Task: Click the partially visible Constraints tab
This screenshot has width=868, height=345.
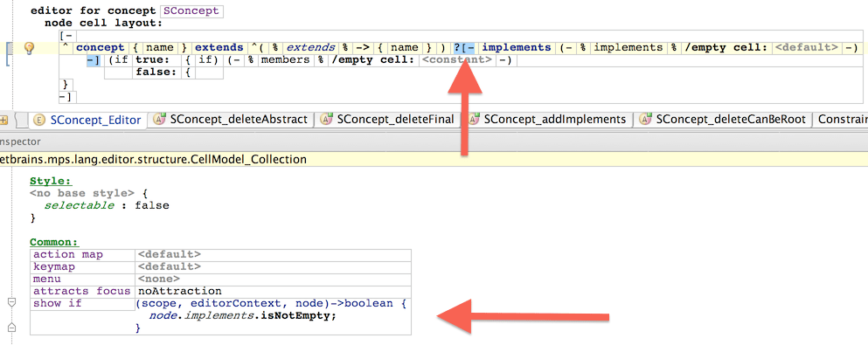Action: (842, 120)
